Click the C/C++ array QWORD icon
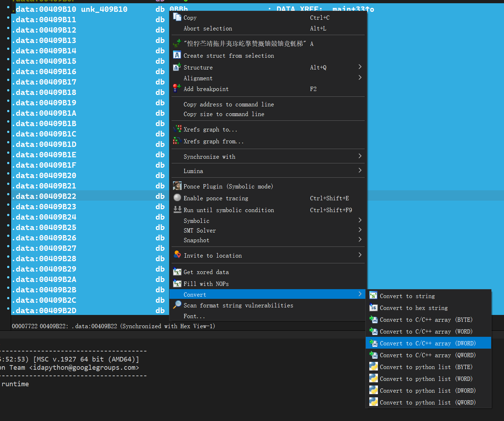Screen dimensions: 504x421 pyautogui.click(x=373, y=355)
